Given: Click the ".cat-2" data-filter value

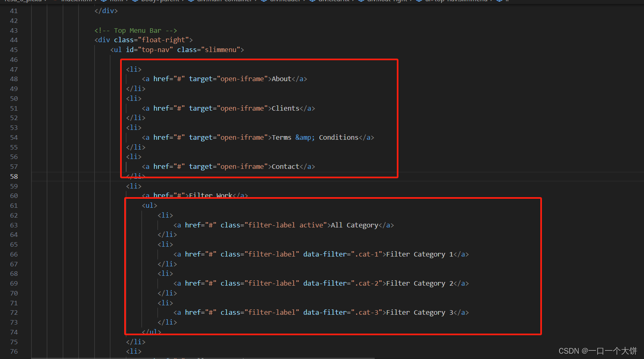Looking at the screenshot, I should 366,283.
